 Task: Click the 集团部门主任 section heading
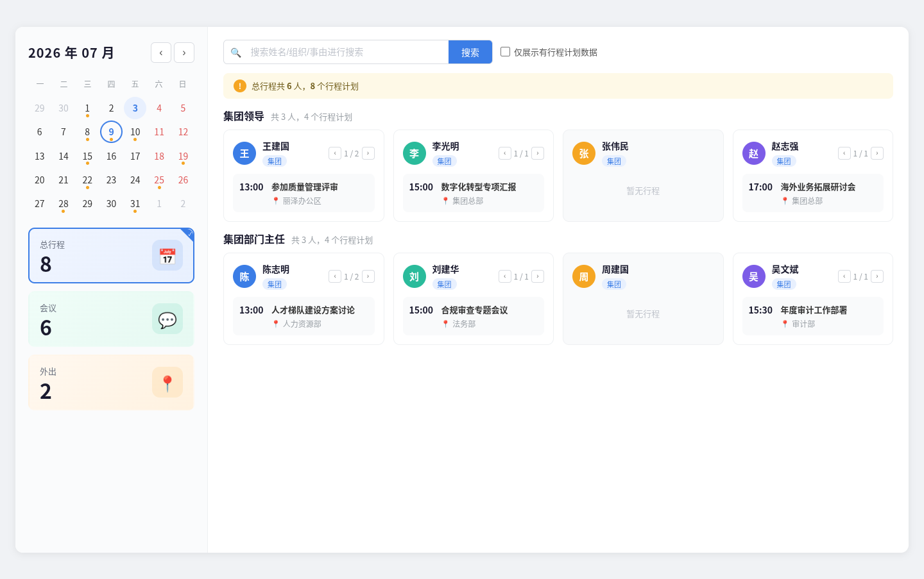pyautogui.click(x=254, y=239)
